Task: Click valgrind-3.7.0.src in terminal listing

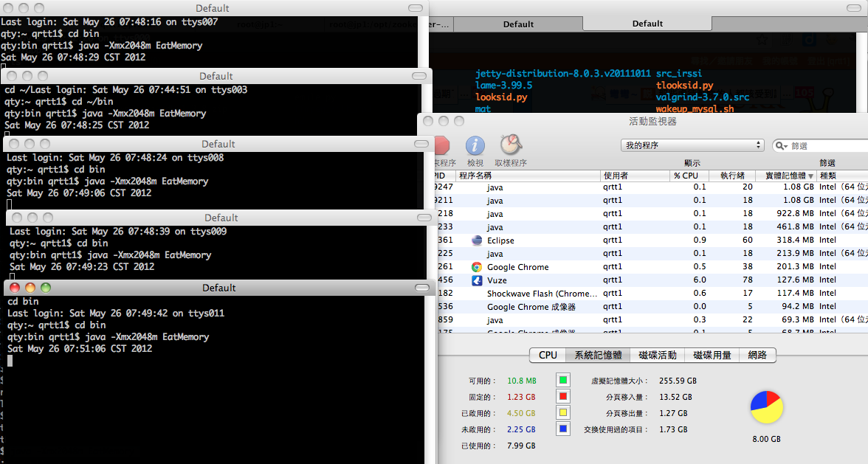Action: click(703, 97)
